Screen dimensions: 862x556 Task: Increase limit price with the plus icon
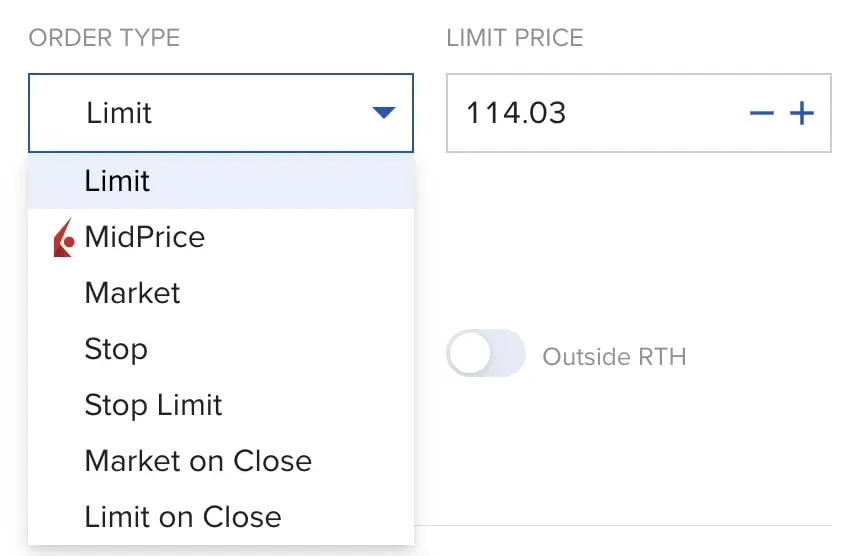(x=802, y=113)
